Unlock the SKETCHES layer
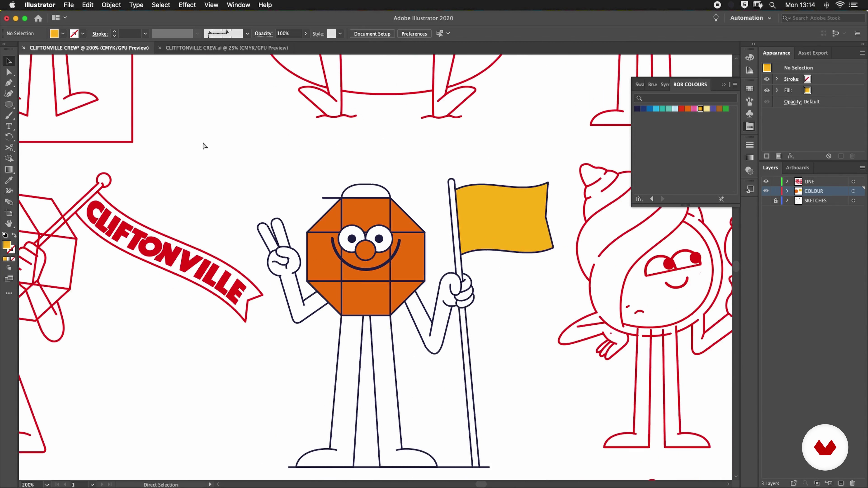 (x=776, y=200)
